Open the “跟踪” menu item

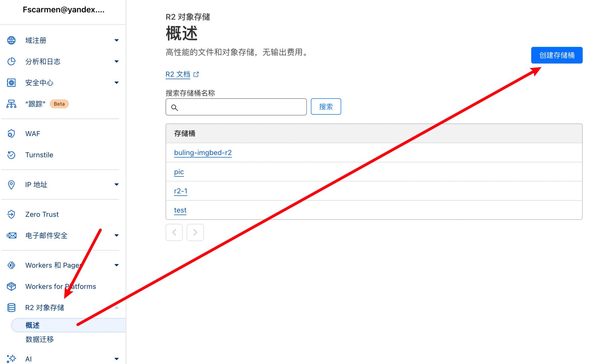35,104
